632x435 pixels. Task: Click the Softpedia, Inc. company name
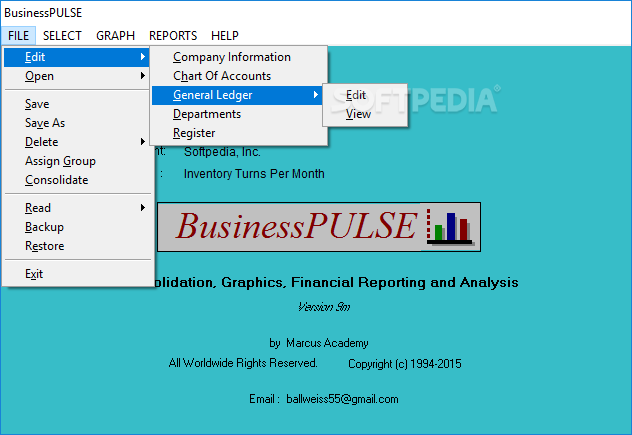[222, 152]
